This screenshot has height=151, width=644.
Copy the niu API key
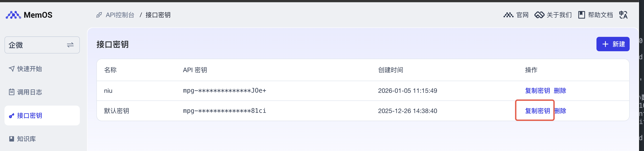pyautogui.click(x=537, y=91)
